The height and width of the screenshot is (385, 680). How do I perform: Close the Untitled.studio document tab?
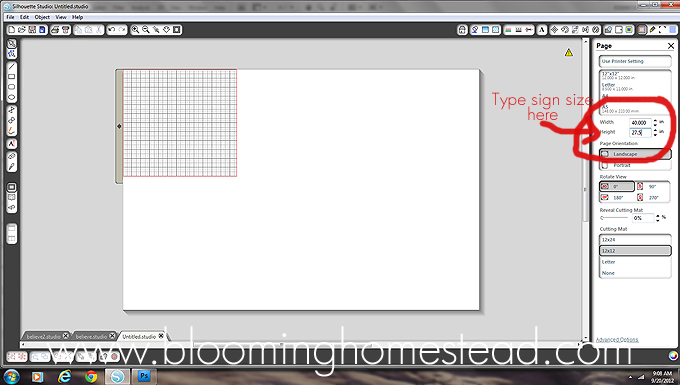pos(161,336)
